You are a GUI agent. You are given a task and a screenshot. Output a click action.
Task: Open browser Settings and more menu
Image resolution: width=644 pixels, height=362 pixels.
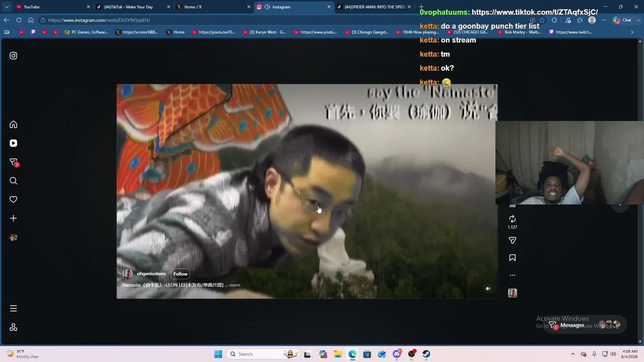[x=604, y=20]
